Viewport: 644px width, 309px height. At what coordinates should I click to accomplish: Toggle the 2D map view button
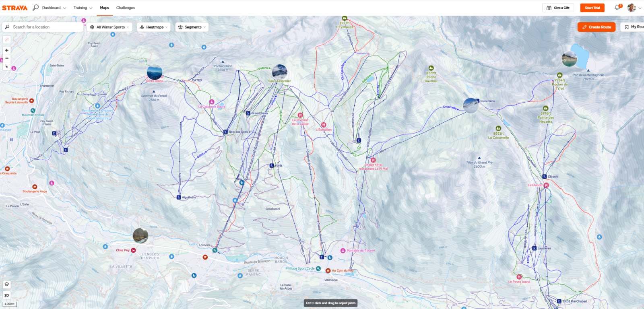[x=6, y=295]
